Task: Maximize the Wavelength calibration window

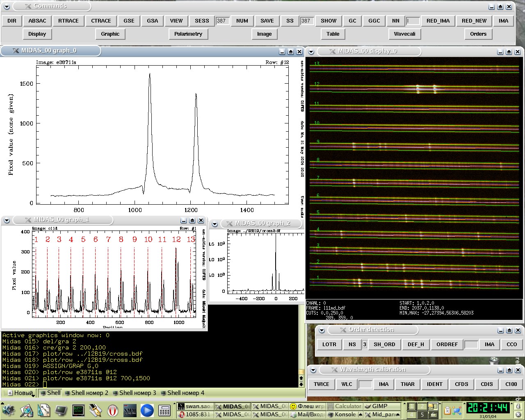Action: point(509,370)
